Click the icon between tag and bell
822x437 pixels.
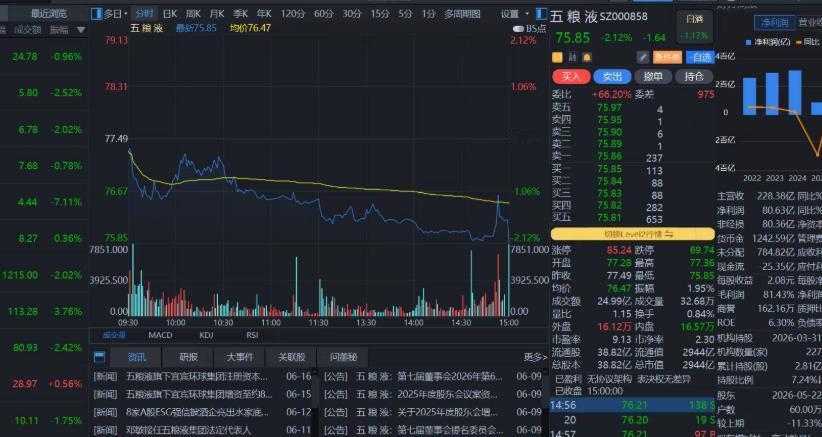pyautogui.click(x=572, y=57)
